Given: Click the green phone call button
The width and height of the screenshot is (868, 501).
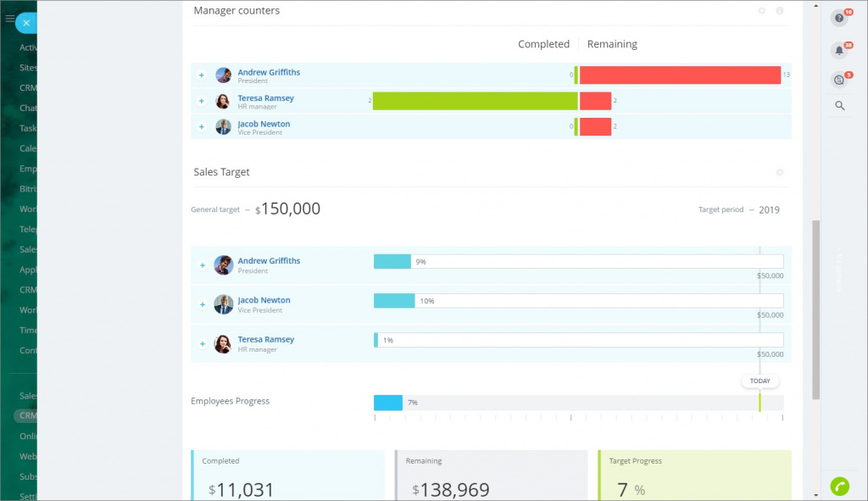Looking at the screenshot, I should [x=839, y=486].
